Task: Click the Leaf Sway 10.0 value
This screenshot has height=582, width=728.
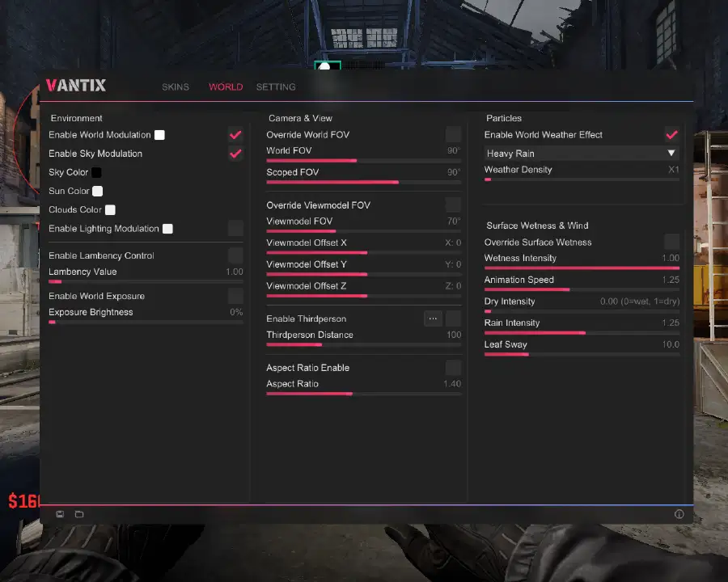Action: 671,344
